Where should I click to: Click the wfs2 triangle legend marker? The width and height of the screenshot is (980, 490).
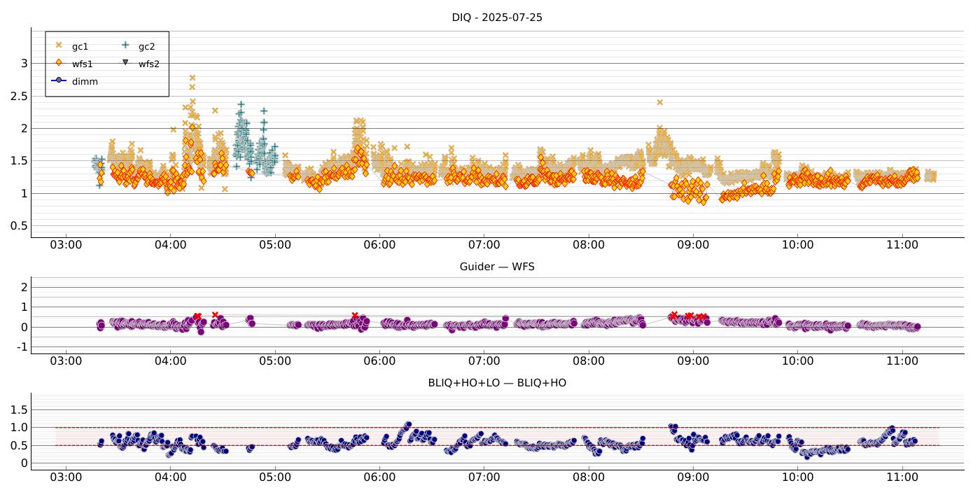click(x=125, y=64)
